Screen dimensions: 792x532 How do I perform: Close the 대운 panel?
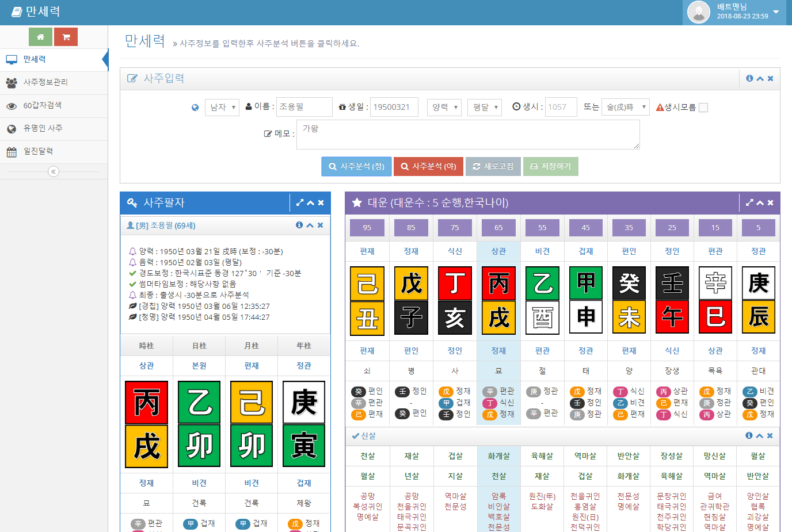[770, 202]
